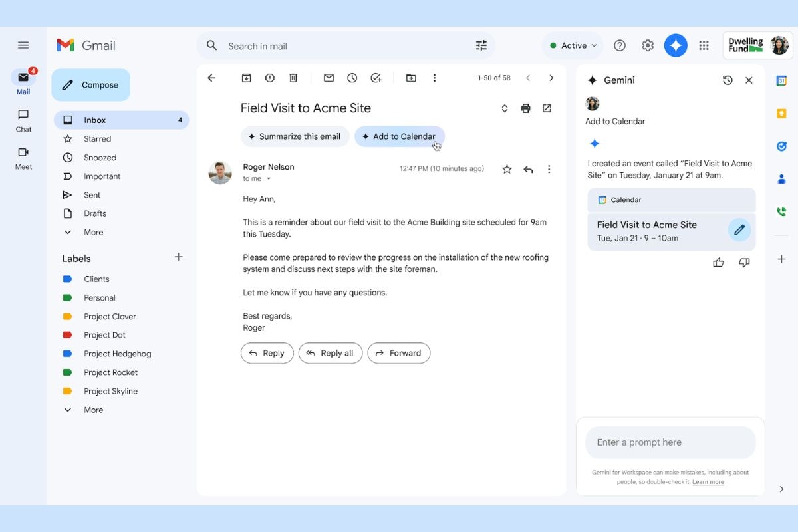Show recipient details dropdown next to 'to me'
The width and height of the screenshot is (798, 532).
[269, 179]
